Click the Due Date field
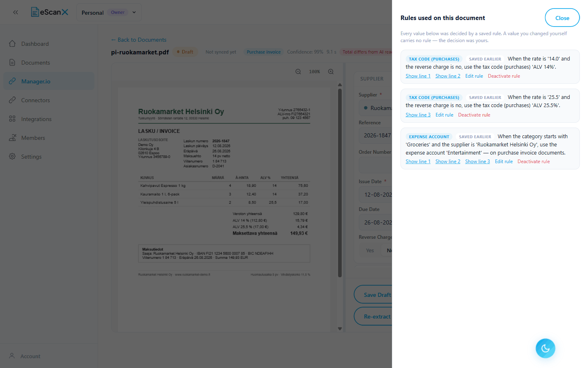 tap(376, 222)
